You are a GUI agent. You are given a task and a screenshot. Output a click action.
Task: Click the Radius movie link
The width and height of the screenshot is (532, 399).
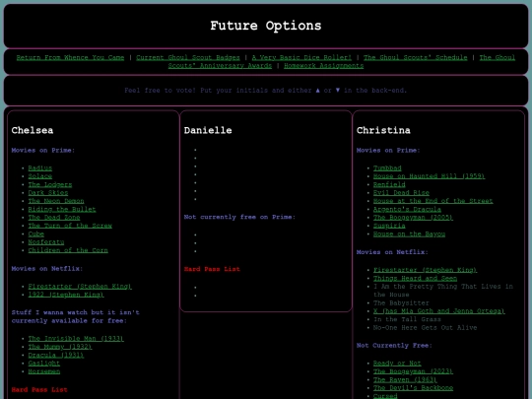[x=40, y=167]
